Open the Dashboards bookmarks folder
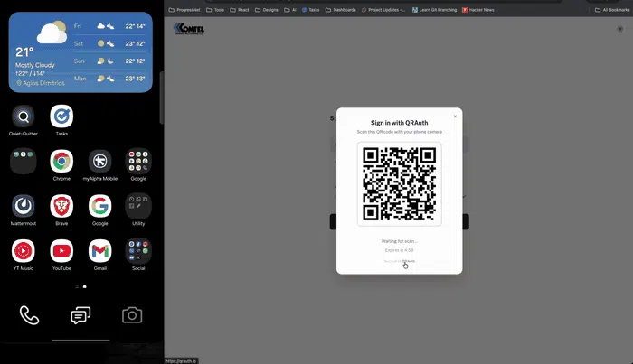The height and width of the screenshot is (364, 633). coord(341,10)
